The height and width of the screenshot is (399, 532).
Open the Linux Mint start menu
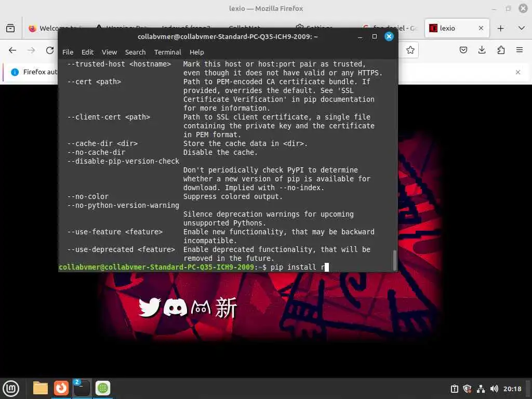click(x=11, y=389)
